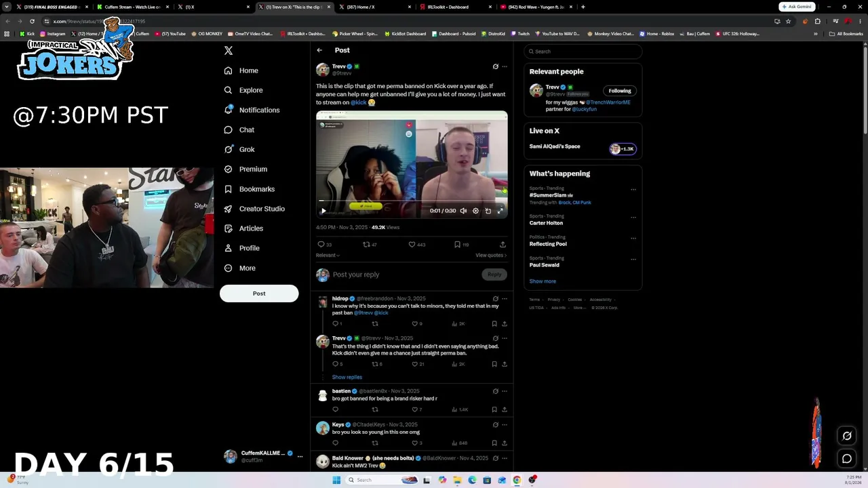Reply to the main post via comment icon
Viewport: 868px width, 488px height.
tap(321, 245)
